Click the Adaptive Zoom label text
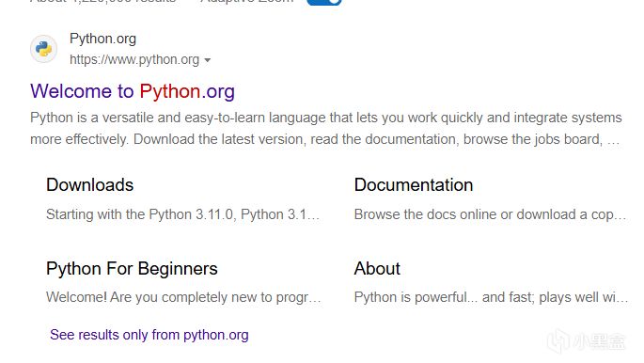Image resolution: width=644 pixels, height=363 pixels. coord(247,2)
